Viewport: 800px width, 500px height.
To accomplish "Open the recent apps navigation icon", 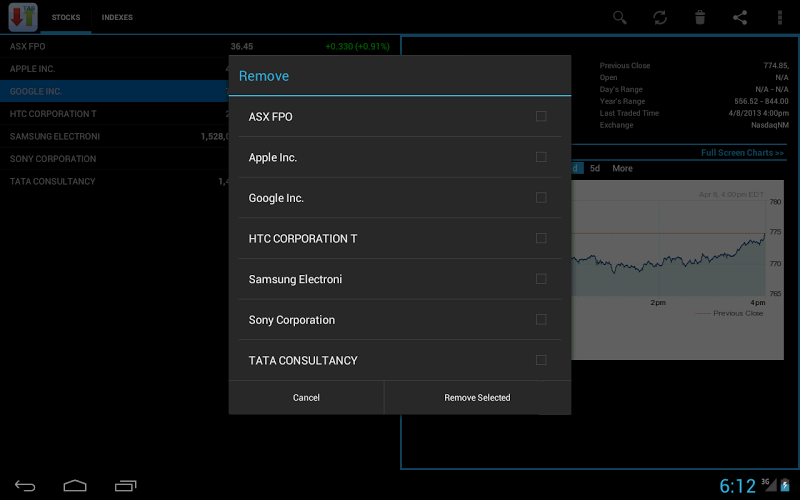I will 126,485.
